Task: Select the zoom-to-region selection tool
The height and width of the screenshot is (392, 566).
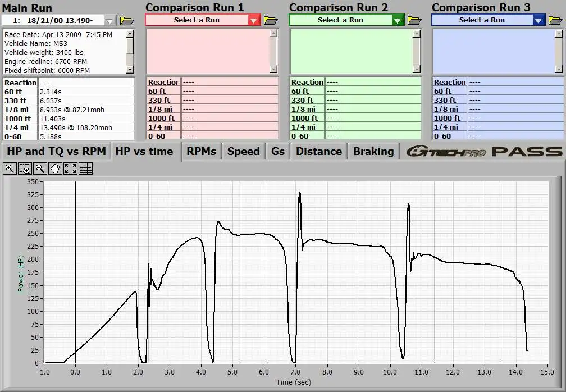Action: click(x=25, y=168)
